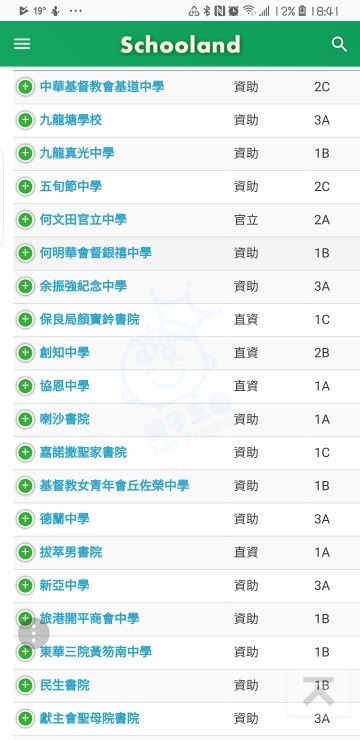Image resolution: width=360 pixels, height=740 pixels.
Task: Tap the Bluetooth status bar icon
Action: pyautogui.click(x=206, y=11)
